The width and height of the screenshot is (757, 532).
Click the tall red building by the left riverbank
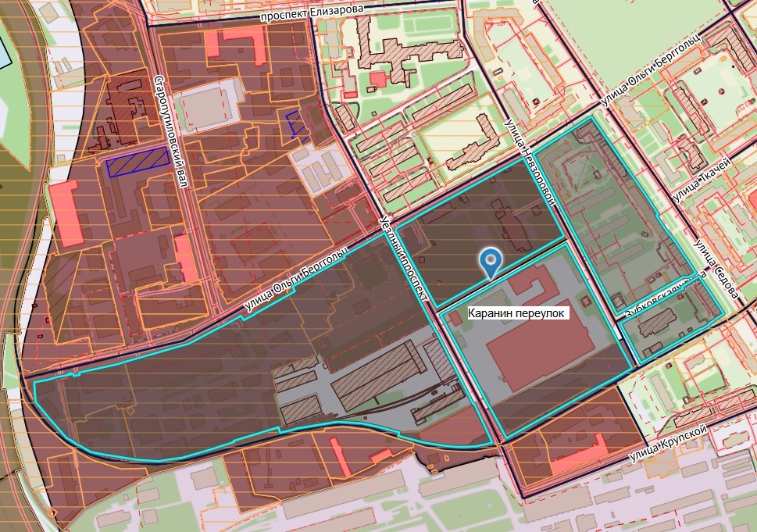click(x=68, y=212)
